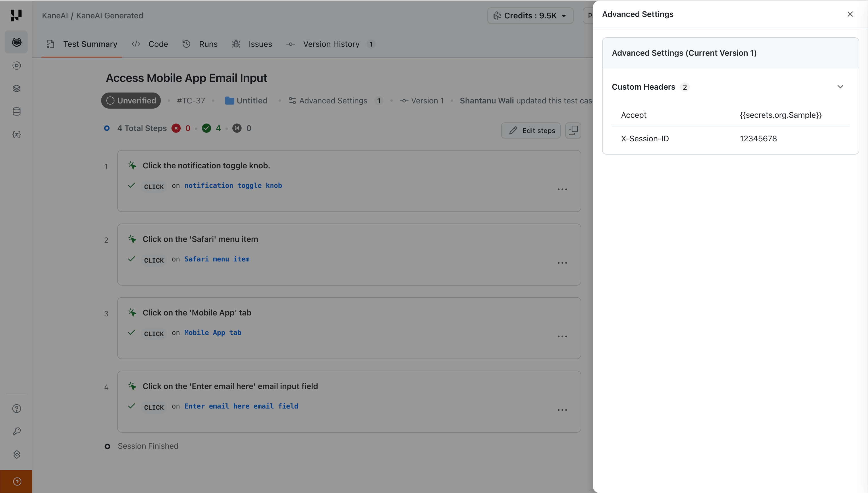This screenshot has height=493, width=868.
Task: Switch to the Runs tab
Action: click(x=200, y=44)
